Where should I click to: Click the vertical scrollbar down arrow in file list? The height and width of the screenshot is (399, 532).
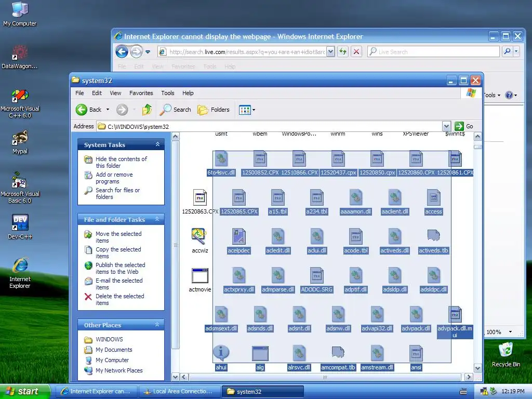[x=478, y=368]
